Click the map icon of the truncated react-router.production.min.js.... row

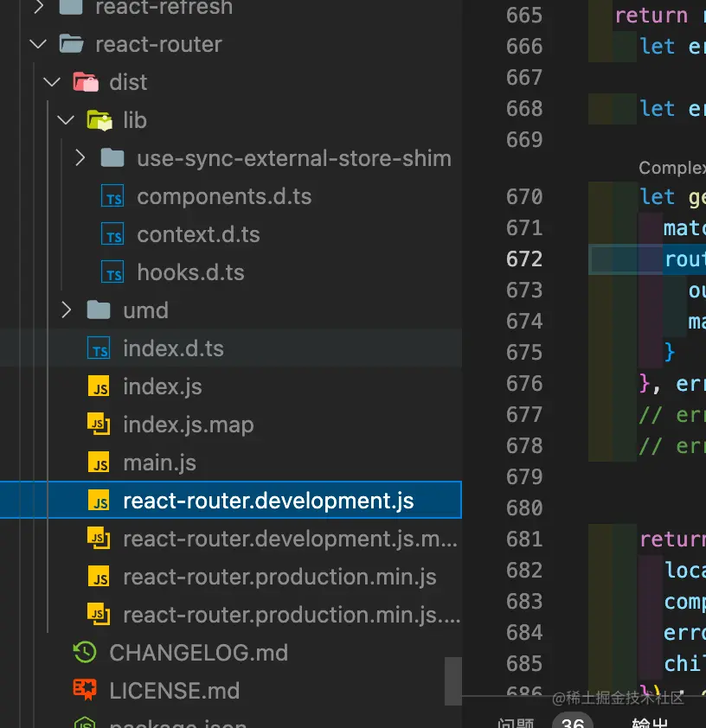point(99,614)
